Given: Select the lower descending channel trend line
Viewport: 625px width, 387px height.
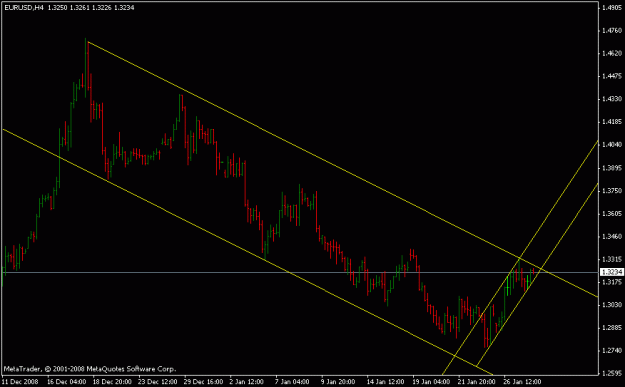Looking at the screenshot, I should pyautogui.click(x=247, y=251).
